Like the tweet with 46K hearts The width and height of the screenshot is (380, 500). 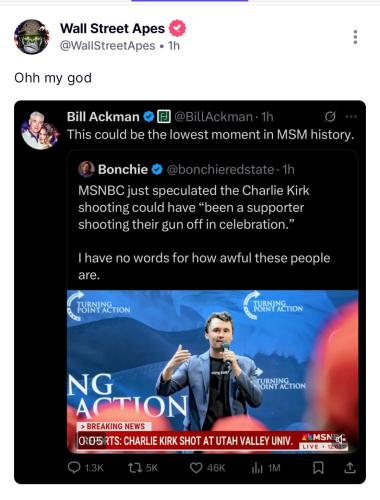(x=207, y=468)
